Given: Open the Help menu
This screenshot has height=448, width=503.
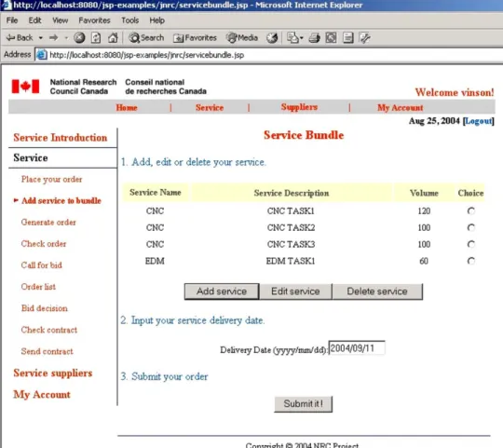Looking at the screenshot, I should pos(156,20).
